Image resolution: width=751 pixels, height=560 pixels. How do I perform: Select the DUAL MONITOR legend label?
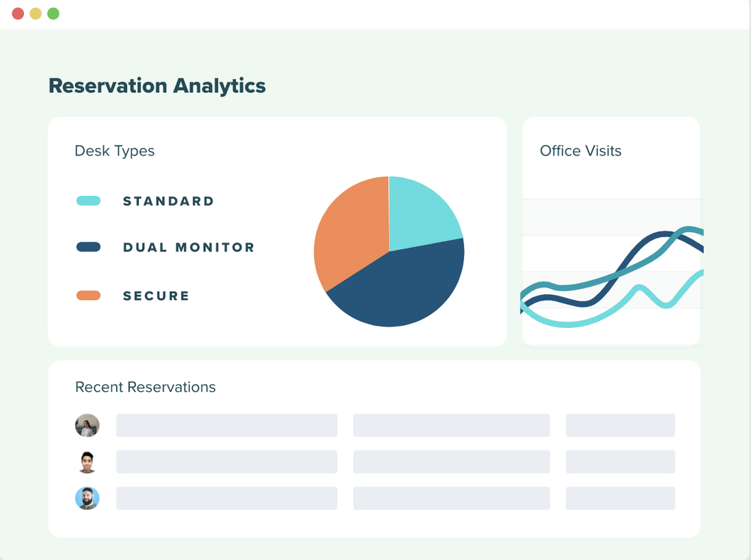point(189,247)
